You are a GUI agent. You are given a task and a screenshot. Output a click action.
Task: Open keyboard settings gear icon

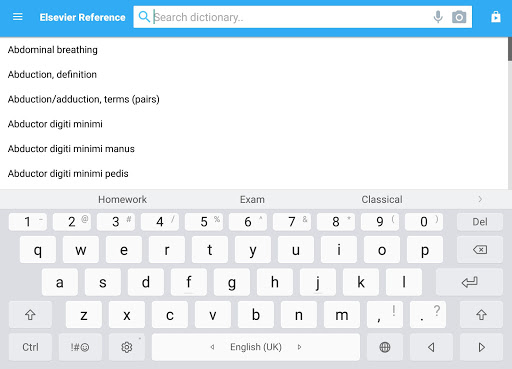click(127, 347)
